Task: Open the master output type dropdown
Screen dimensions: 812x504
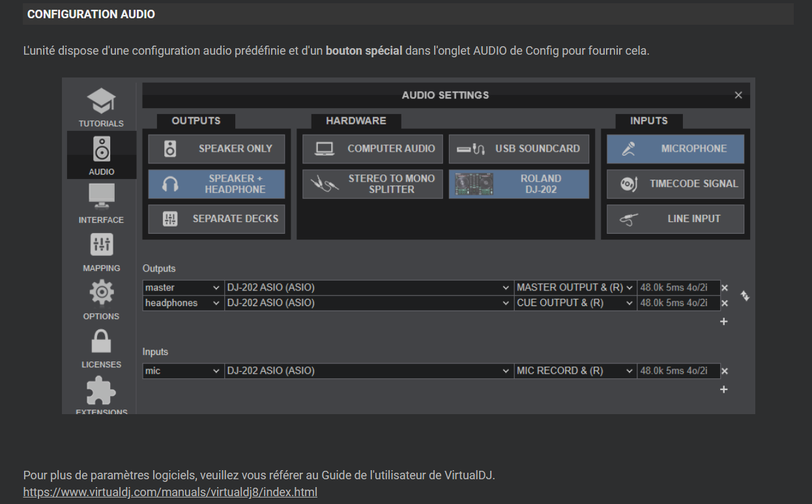Action: tap(183, 288)
